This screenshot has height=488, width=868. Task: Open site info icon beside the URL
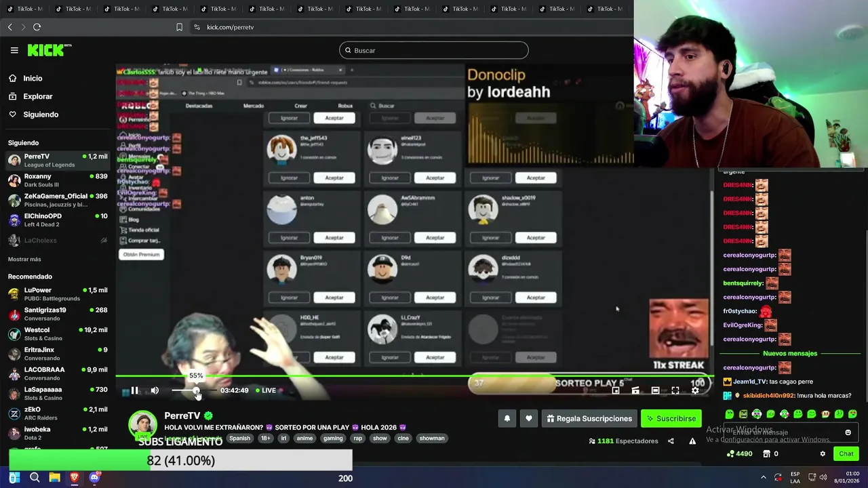coord(197,27)
